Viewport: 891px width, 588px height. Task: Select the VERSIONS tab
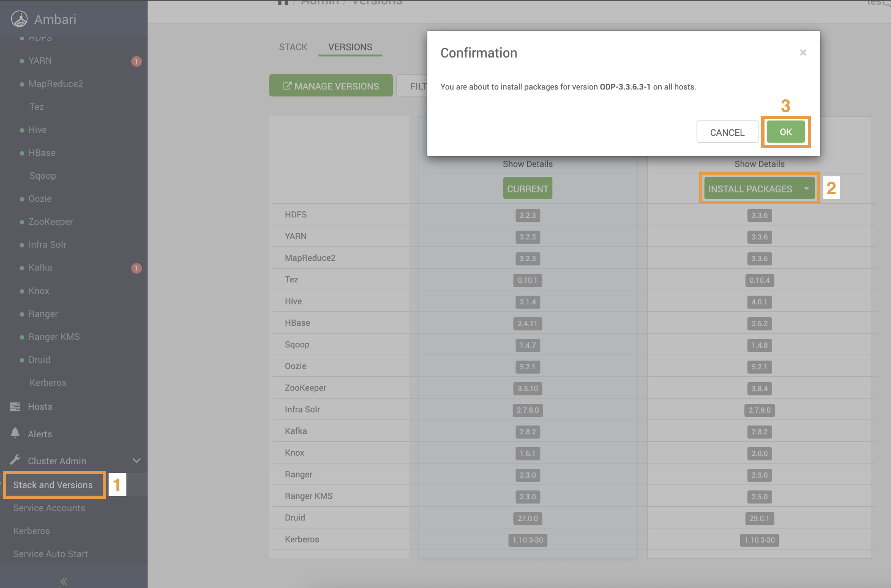pos(350,47)
